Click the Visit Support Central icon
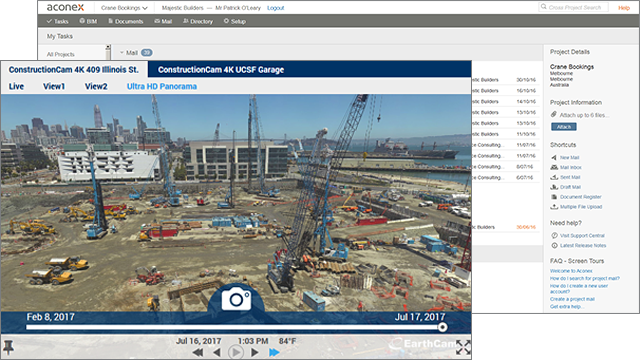This screenshot has height=360, width=640. click(x=554, y=236)
